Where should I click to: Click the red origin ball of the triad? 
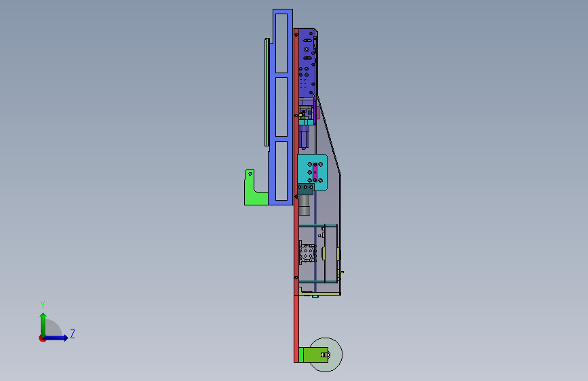pos(42,338)
